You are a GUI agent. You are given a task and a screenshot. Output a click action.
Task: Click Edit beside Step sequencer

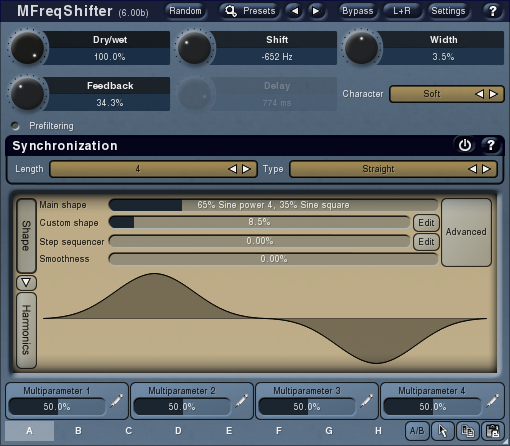coord(426,242)
